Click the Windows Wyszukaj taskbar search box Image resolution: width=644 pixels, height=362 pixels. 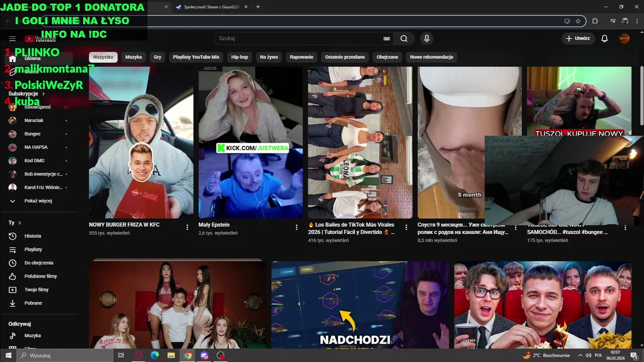pyautogui.click(x=64, y=355)
